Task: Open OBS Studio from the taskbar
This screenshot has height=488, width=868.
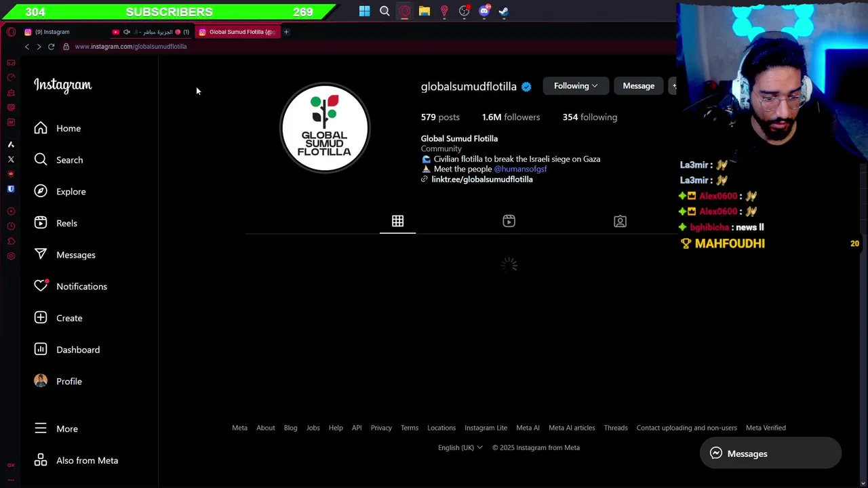Action: (x=465, y=12)
